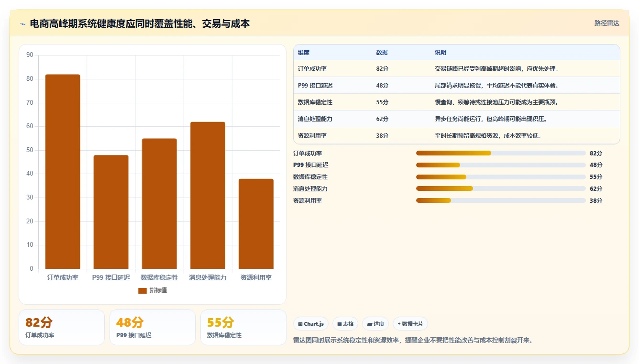The image size is (639, 364).
Task: Click the lightning icon beside the title
Action: (x=23, y=24)
